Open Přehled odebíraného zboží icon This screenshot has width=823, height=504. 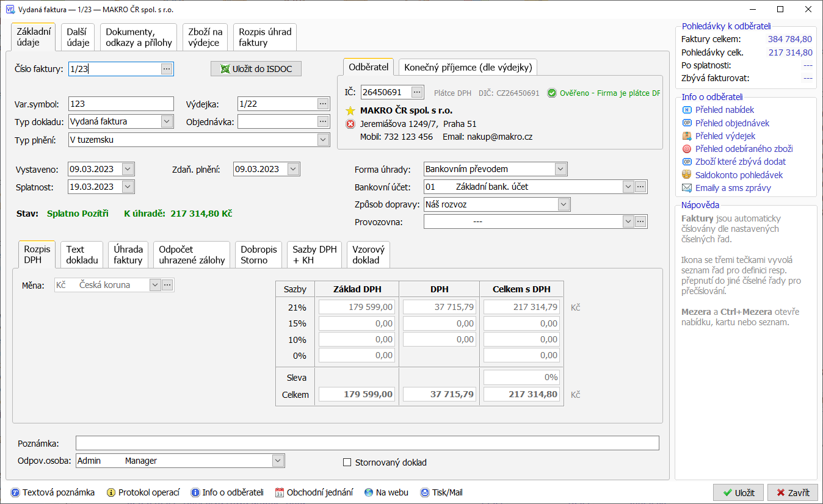click(686, 149)
